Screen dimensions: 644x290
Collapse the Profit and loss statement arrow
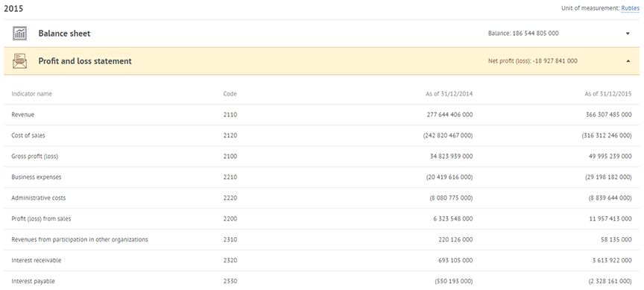[x=628, y=61]
